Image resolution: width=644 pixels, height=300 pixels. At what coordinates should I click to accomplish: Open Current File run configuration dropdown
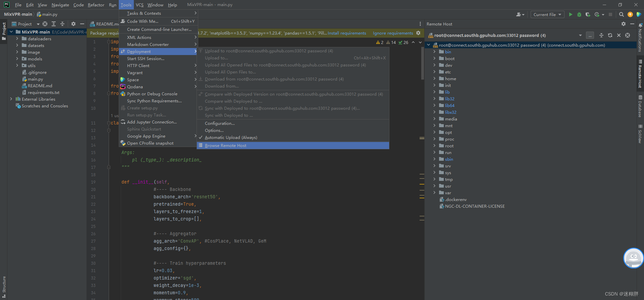(547, 14)
